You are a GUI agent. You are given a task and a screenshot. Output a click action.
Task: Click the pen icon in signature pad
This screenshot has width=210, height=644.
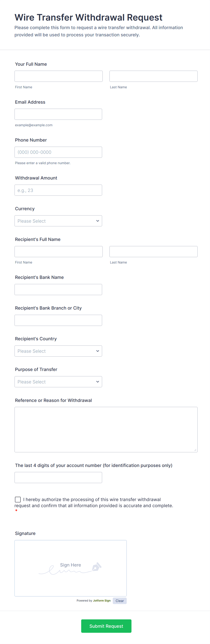point(96,566)
